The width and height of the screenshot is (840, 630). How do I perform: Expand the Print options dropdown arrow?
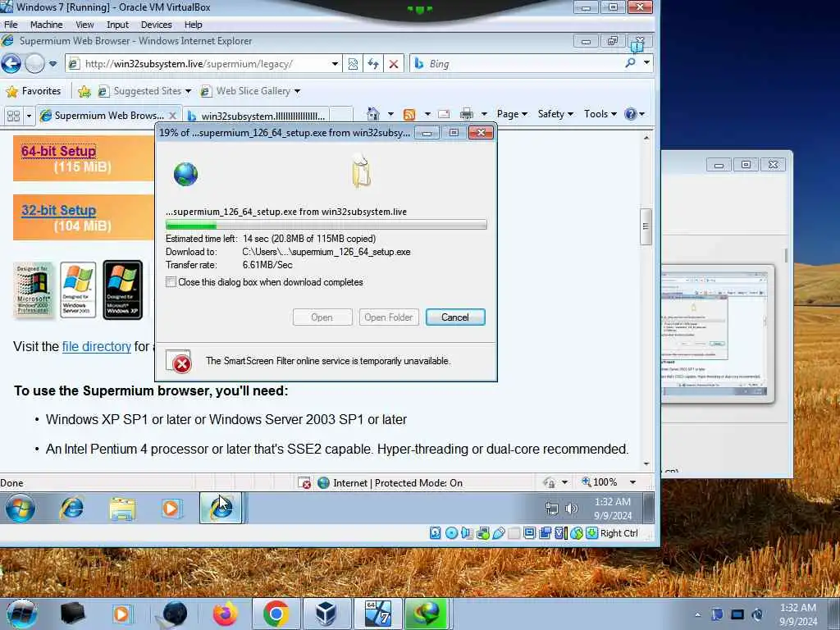tap(484, 114)
